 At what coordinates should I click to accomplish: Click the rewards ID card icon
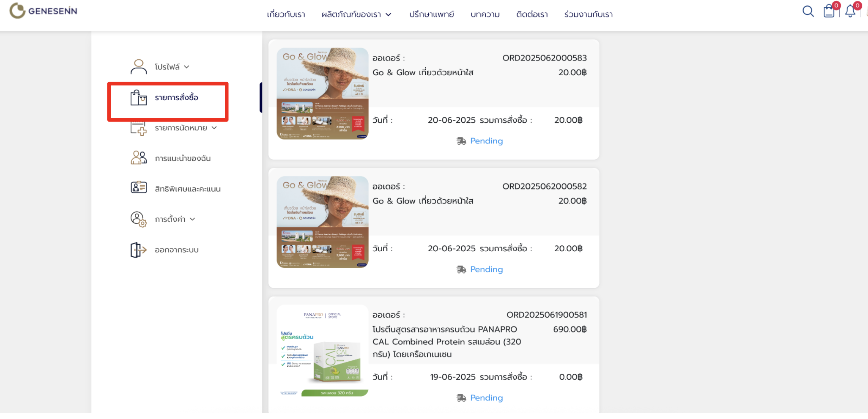click(139, 187)
